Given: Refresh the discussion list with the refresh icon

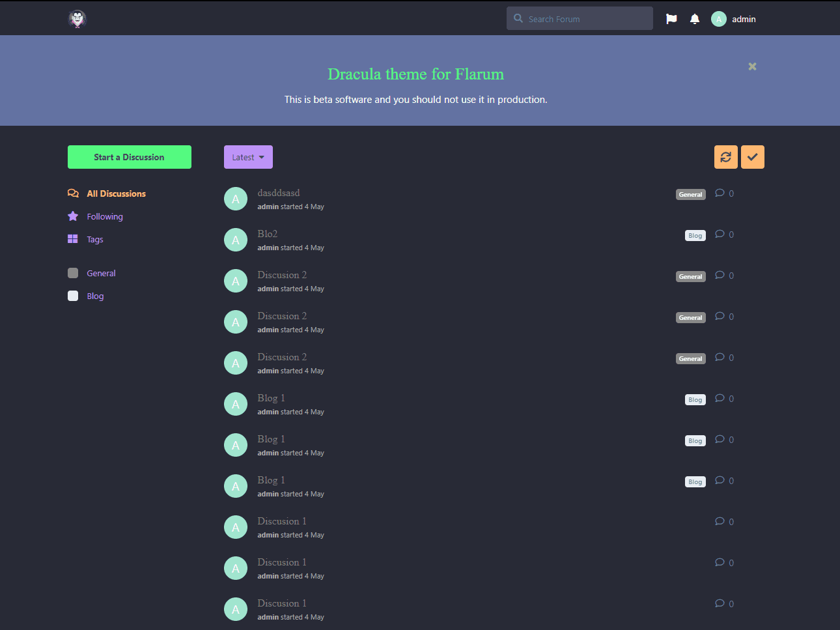Looking at the screenshot, I should pos(725,157).
